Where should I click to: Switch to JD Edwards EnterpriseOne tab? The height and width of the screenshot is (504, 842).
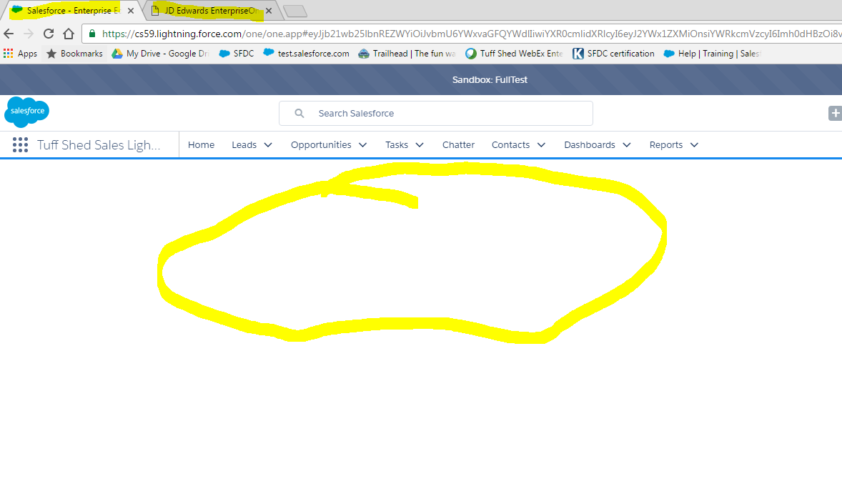[x=211, y=11]
